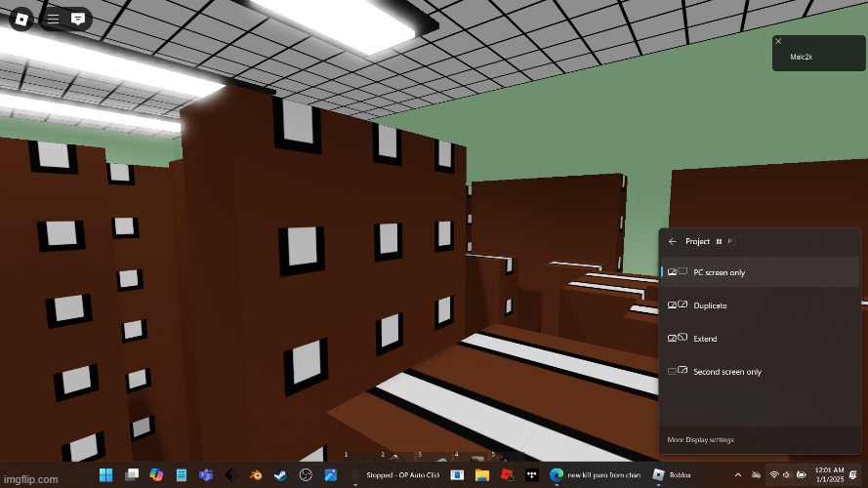The image size is (868, 488).
Task: Switch to the Edge browser window
Action: point(595,474)
